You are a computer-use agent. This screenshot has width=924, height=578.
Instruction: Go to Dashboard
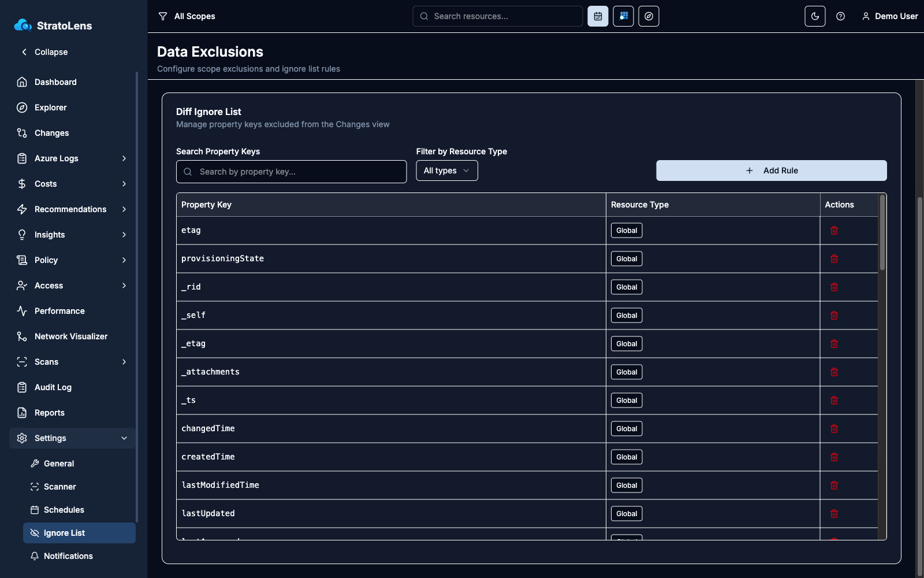pos(72,82)
